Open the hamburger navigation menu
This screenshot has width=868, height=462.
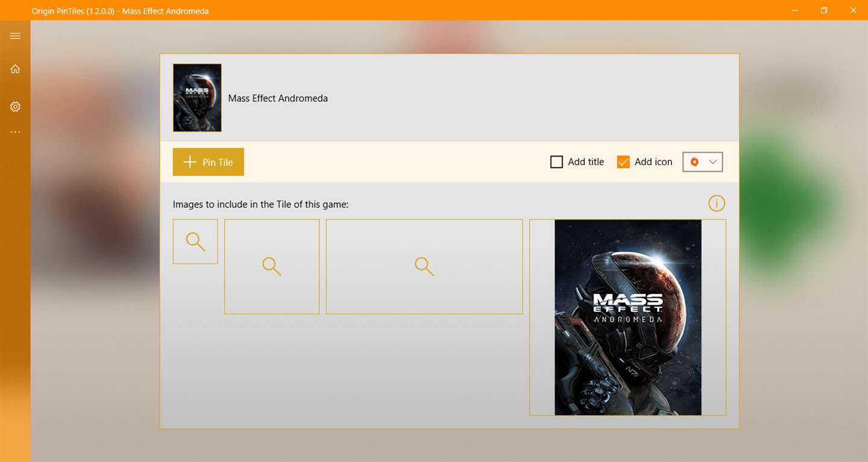pyautogui.click(x=15, y=36)
